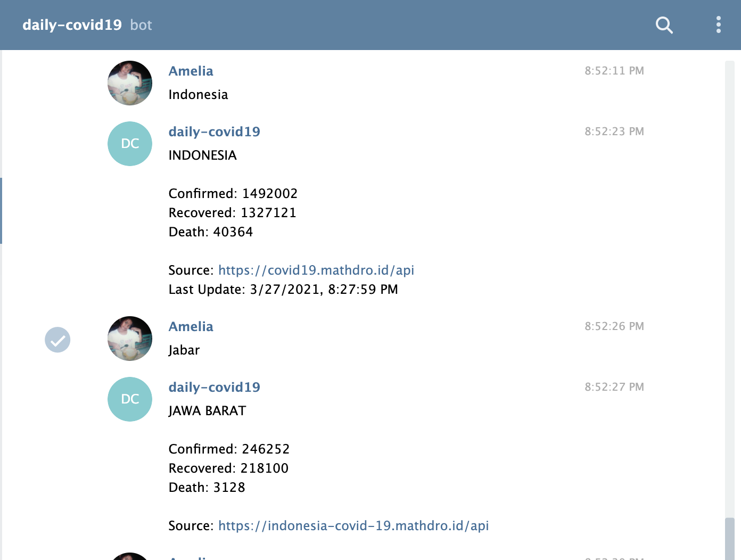741x560 pixels.
Task: Open the three-dot more options menu
Action: coord(718,24)
